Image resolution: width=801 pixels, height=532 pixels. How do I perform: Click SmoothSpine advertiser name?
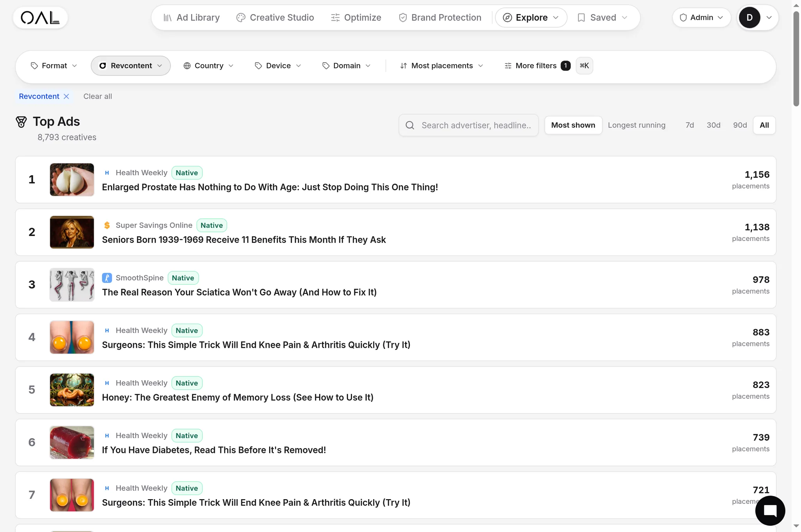140,278
